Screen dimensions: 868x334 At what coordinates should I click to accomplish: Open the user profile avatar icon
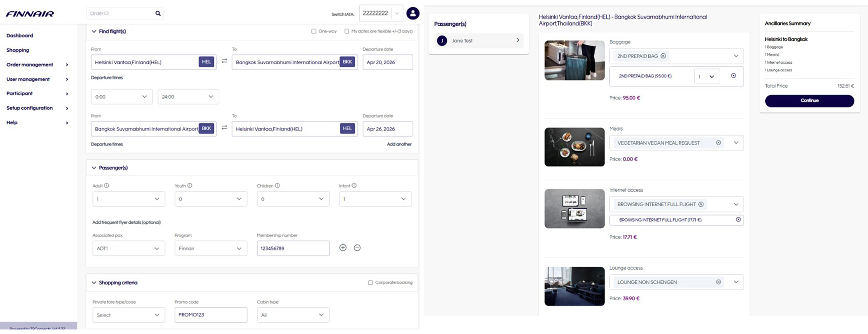(412, 14)
